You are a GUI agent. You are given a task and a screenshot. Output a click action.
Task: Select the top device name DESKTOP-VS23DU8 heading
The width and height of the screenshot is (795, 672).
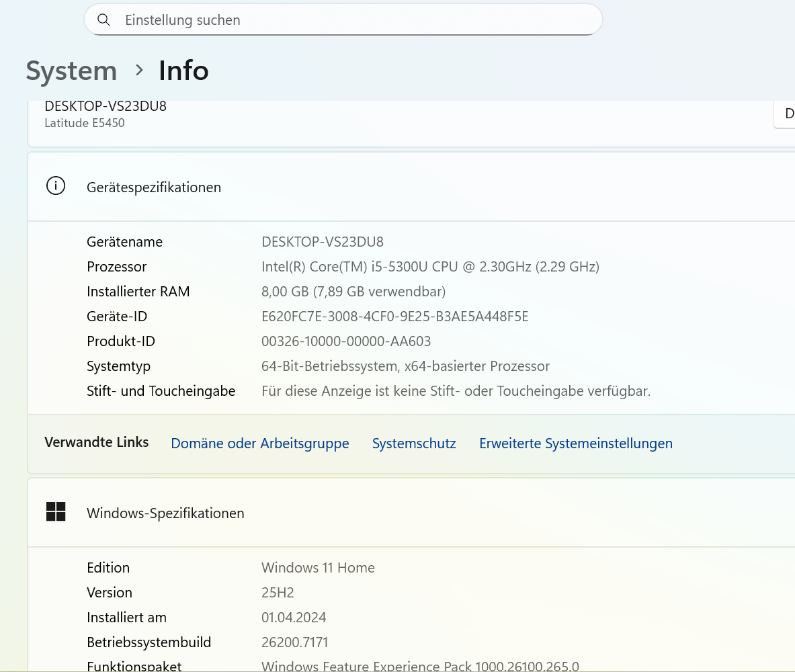click(106, 106)
